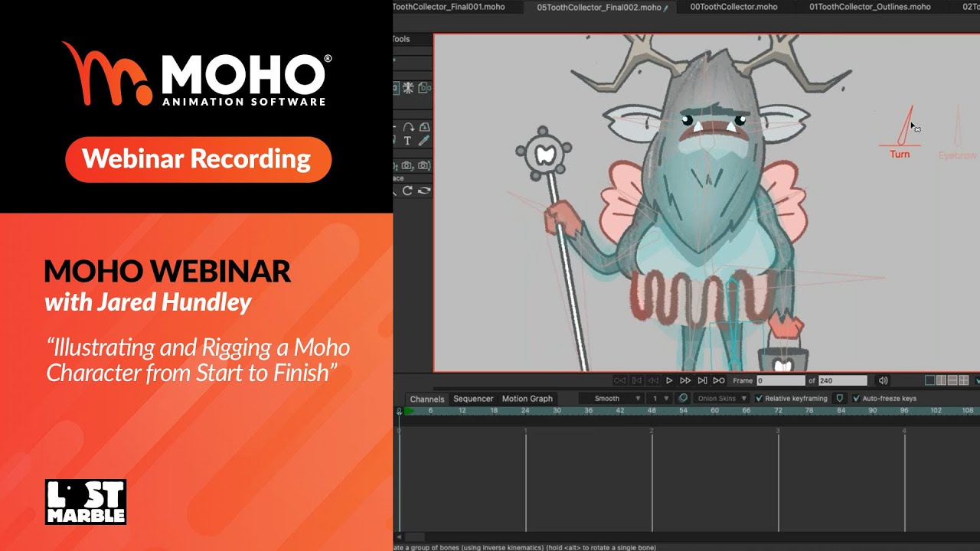Click the reset workspace view icon
This screenshot has height=551, width=980.
424,191
